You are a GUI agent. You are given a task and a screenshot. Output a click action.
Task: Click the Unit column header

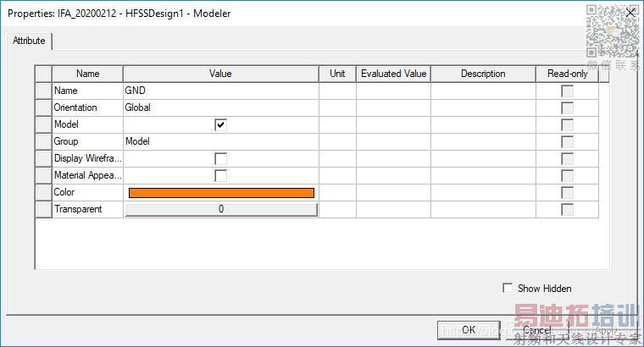(337, 74)
